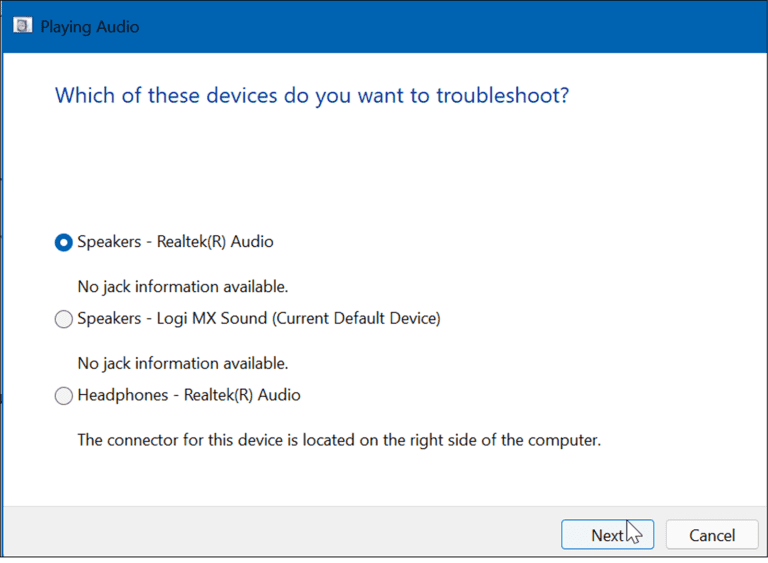The image size is (768, 563).
Task: Click the 'Speakers - Realtek(R) Audio' label text
Action: (175, 242)
